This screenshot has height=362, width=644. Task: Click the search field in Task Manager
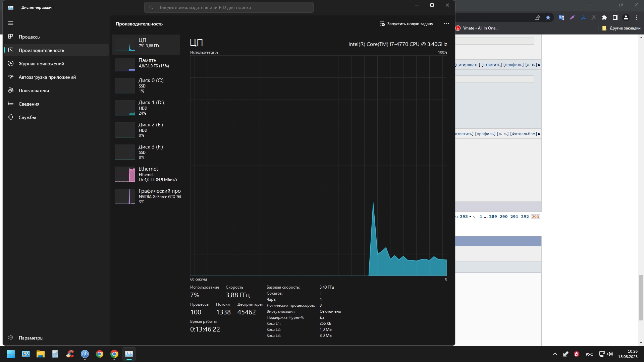coord(229,7)
